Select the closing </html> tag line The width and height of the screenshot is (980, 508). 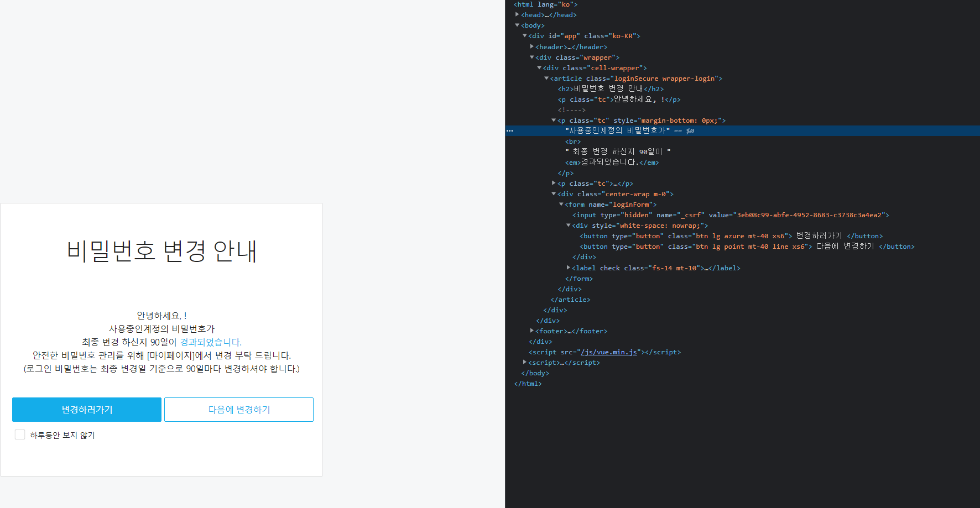[528, 384]
